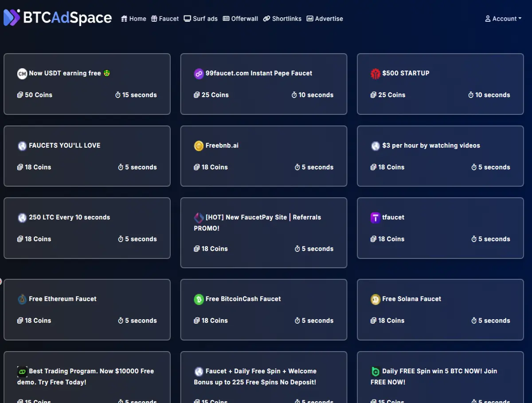
Task: Click the Free Solana Faucet coin icon
Action: click(x=376, y=299)
